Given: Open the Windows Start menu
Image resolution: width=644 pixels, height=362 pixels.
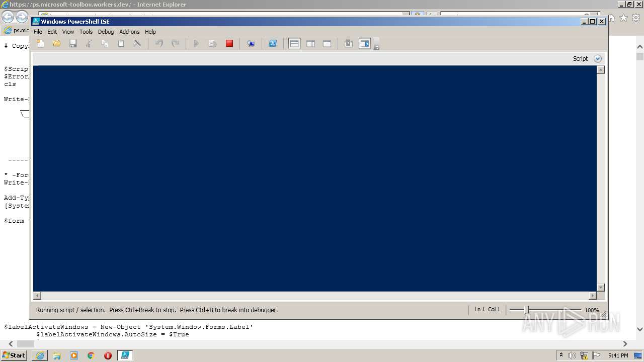Looking at the screenshot, I should (x=14, y=355).
